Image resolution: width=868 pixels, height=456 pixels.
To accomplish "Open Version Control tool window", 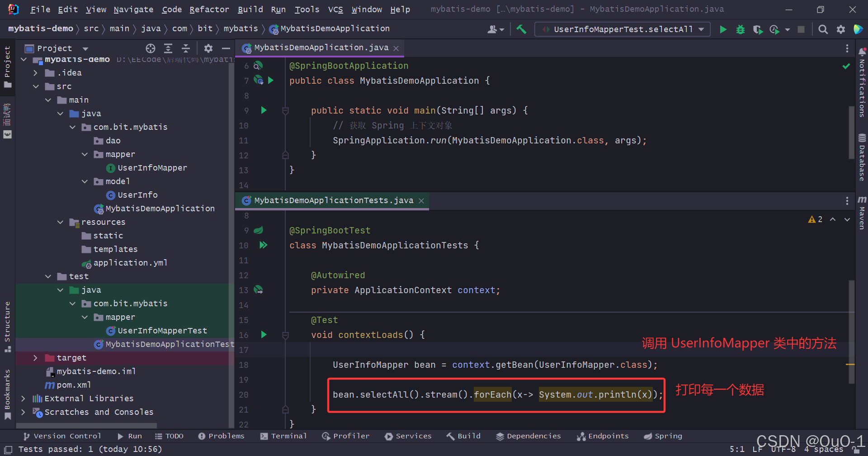I will coord(62,436).
